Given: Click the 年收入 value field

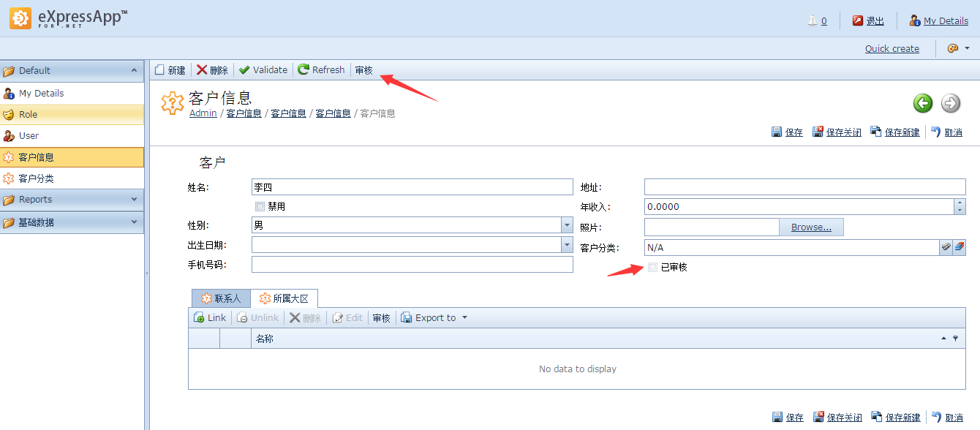Looking at the screenshot, I should point(799,206).
